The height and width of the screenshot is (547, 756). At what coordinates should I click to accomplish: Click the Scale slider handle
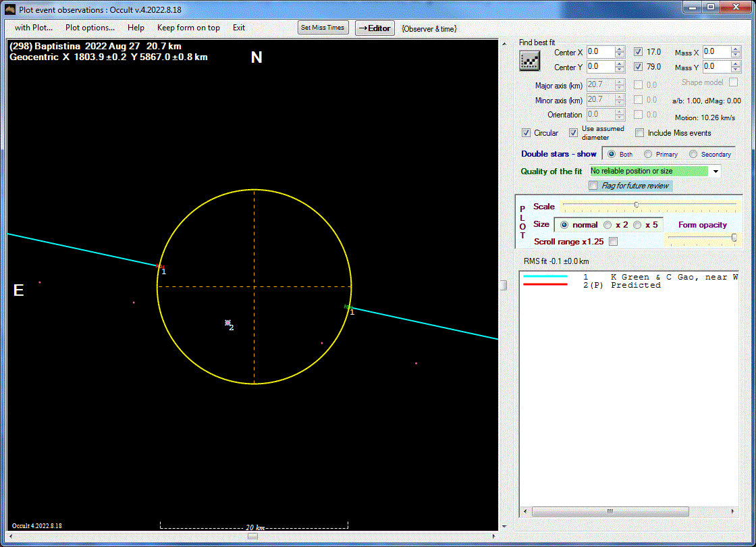(637, 205)
